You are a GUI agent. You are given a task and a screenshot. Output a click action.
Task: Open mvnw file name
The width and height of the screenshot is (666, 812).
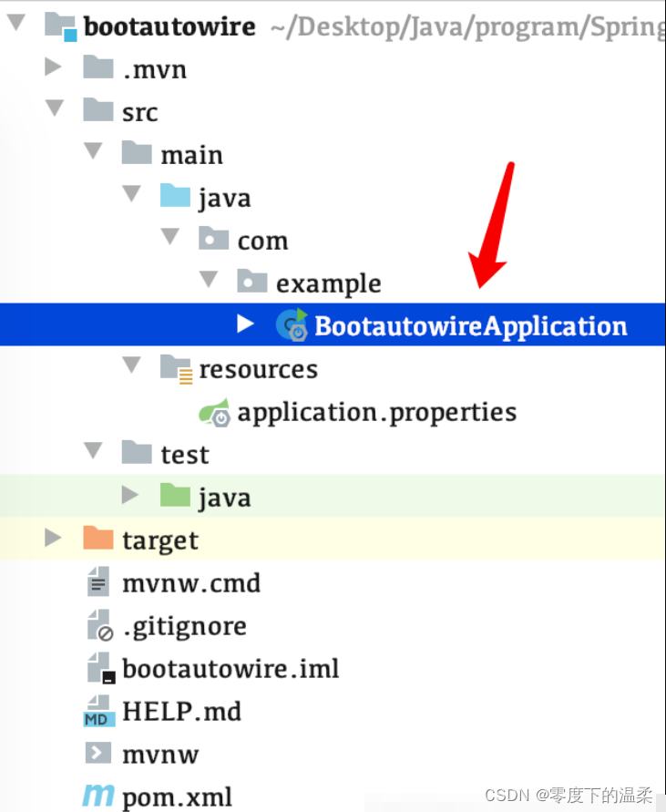pyautogui.click(x=160, y=755)
